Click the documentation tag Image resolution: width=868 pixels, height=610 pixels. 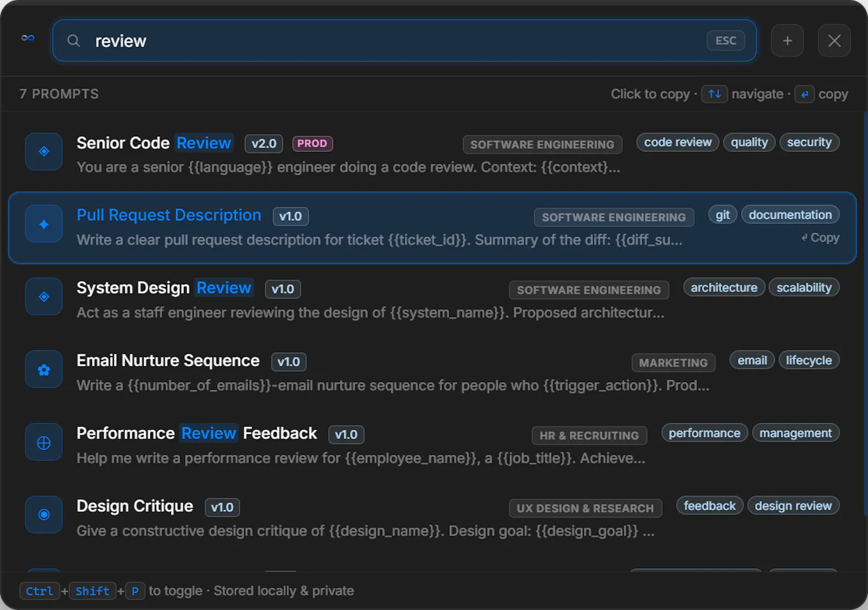coord(790,215)
